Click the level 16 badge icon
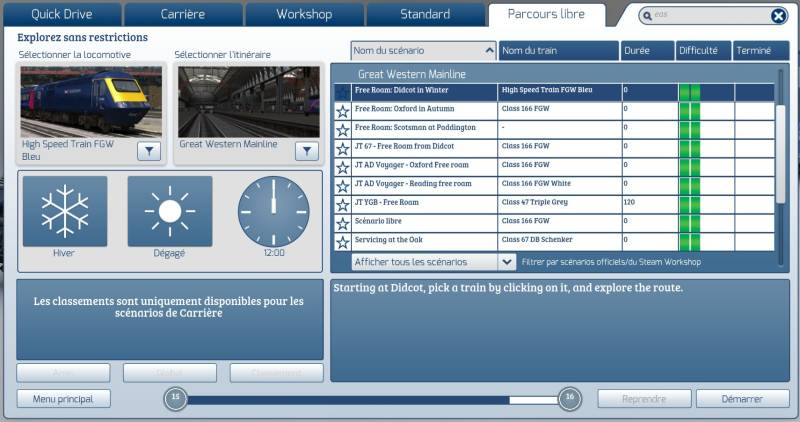800x422 pixels. tap(570, 398)
